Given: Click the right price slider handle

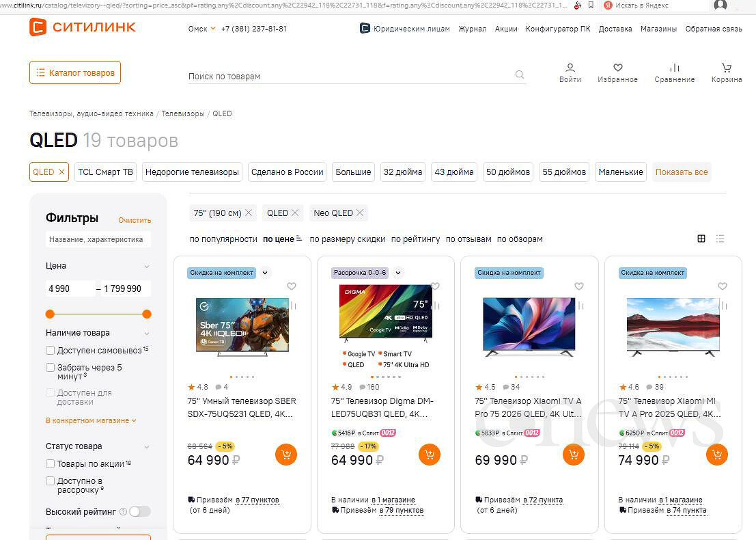Looking at the screenshot, I should (146, 314).
